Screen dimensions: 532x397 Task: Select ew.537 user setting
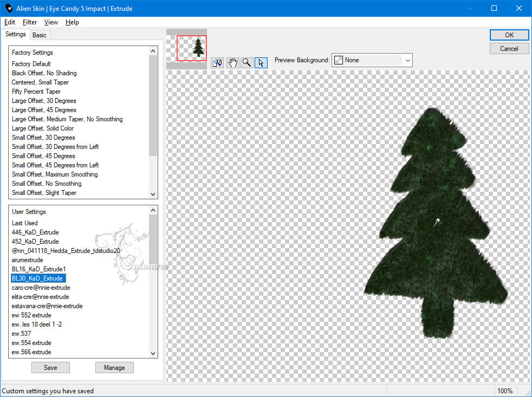coord(21,334)
